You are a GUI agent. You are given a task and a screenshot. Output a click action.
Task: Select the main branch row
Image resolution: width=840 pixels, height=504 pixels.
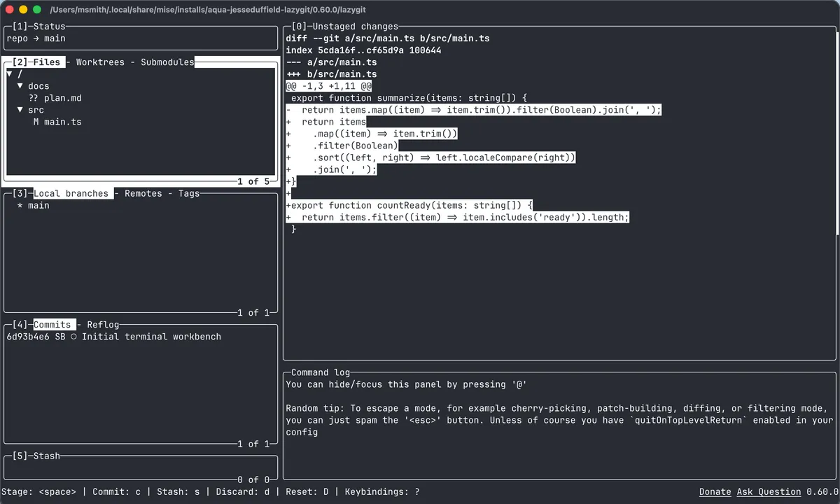(x=140, y=206)
